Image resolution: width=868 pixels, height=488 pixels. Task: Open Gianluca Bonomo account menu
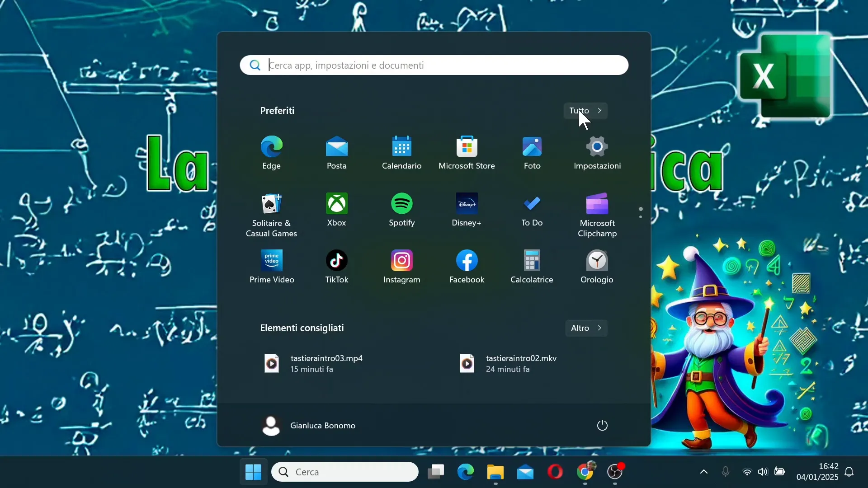[x=309, y=426]
